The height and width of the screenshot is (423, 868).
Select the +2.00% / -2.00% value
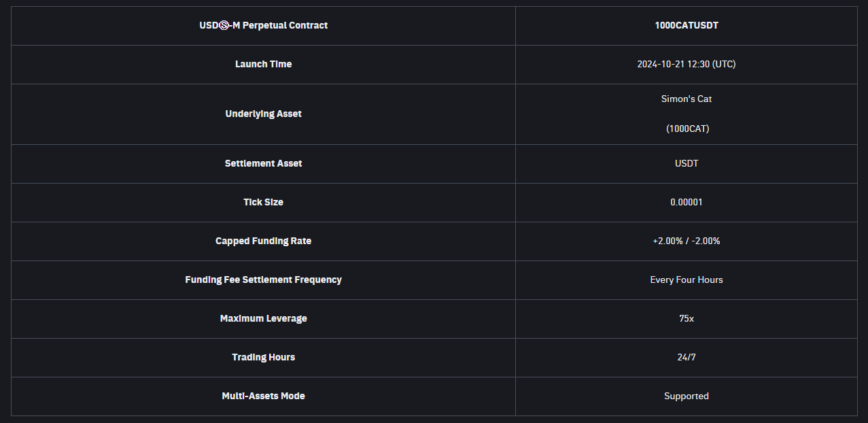(687, 241)
